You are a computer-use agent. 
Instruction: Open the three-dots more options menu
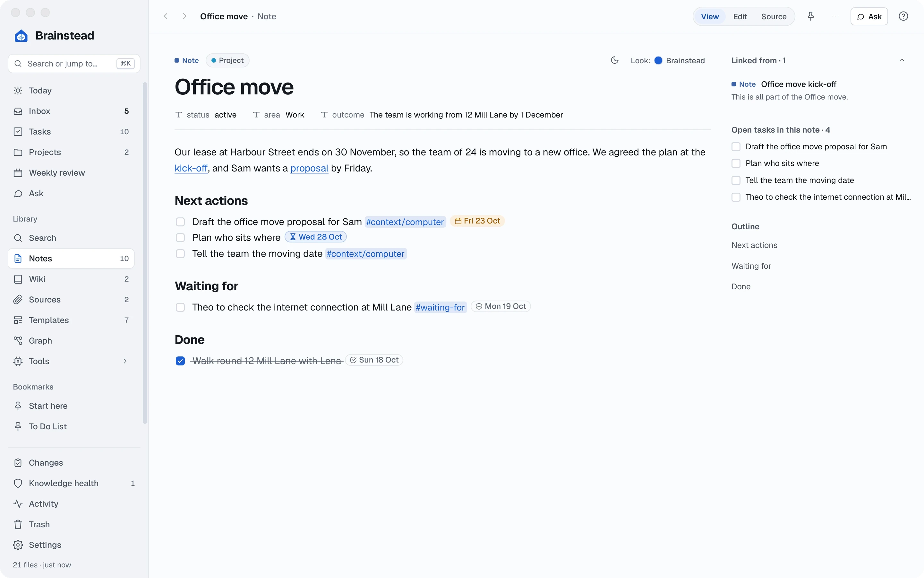coord(835,16)
